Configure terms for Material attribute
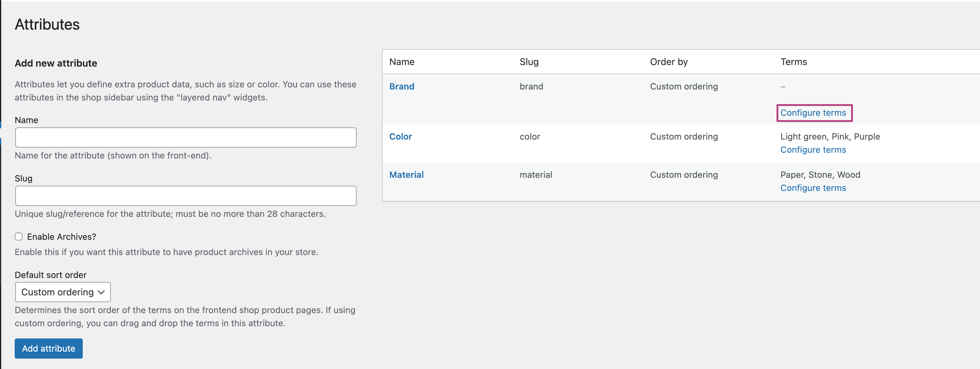The height and width of the screenshot is (369, 980). click(813, 188)
